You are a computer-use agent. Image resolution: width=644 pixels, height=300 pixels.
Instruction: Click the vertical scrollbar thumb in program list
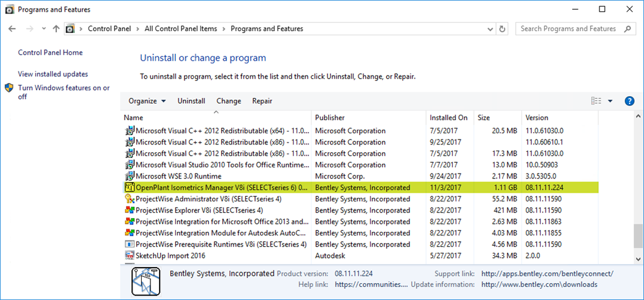[638, 236]
